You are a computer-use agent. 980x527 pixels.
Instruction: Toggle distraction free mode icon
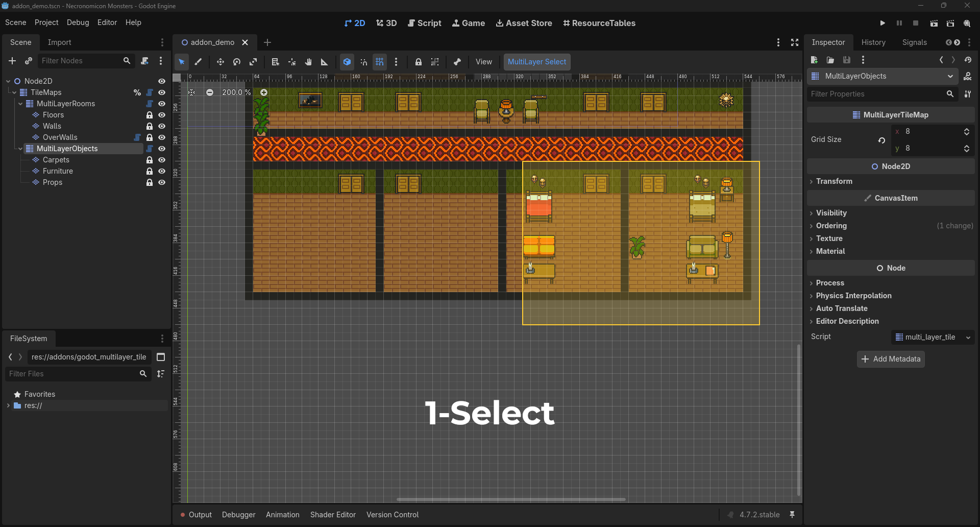(x=795, y=42)
